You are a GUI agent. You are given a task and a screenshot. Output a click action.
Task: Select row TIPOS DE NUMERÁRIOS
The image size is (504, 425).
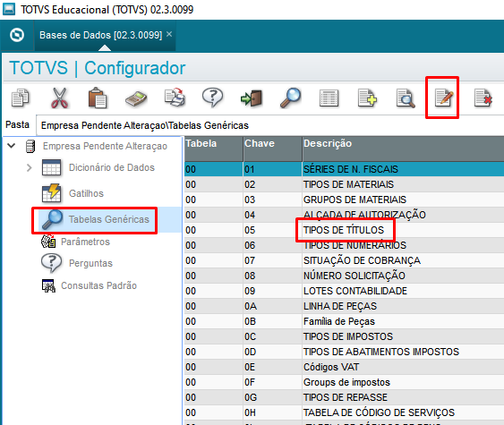(344, 245)
